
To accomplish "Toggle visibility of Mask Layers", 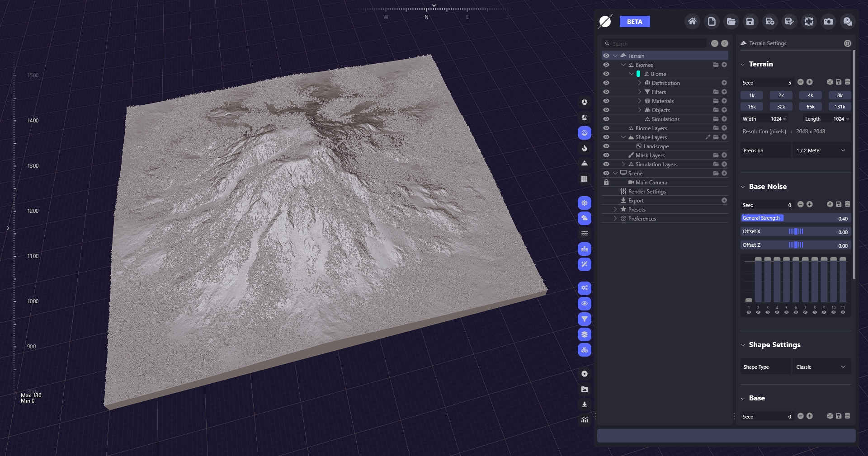I will click(606, 155).
